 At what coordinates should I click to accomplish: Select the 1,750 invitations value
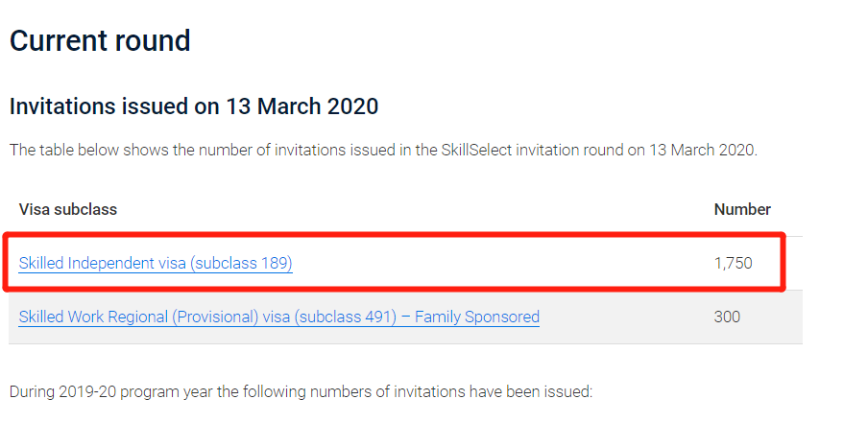pos(733,263)
